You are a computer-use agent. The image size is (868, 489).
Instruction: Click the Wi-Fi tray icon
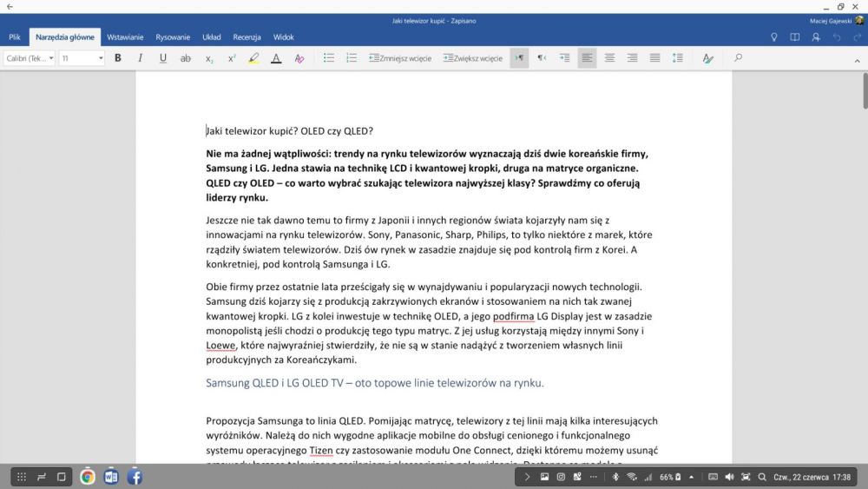tap(632, 477)
